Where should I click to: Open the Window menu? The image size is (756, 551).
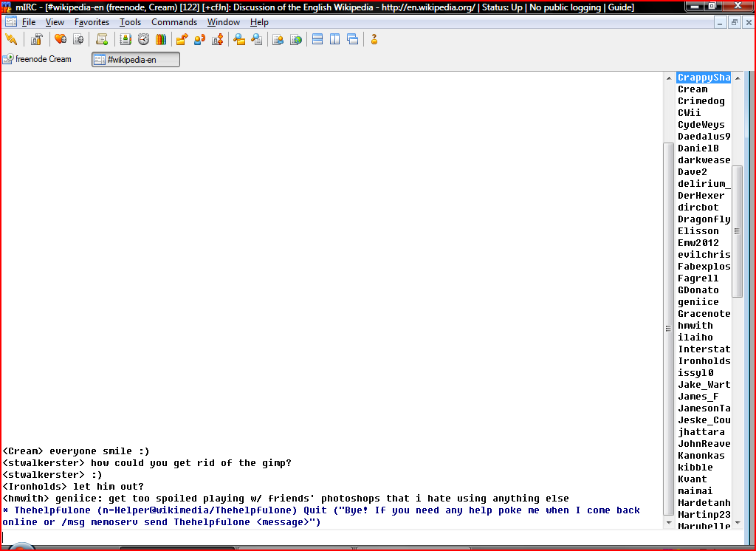point(223,22)
